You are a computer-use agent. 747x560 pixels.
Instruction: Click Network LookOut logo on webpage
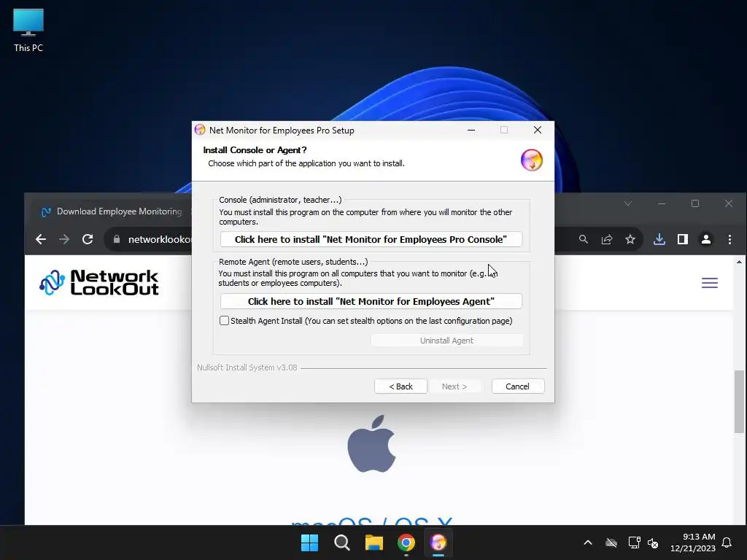pyautogui.click(x=99, y=282)
